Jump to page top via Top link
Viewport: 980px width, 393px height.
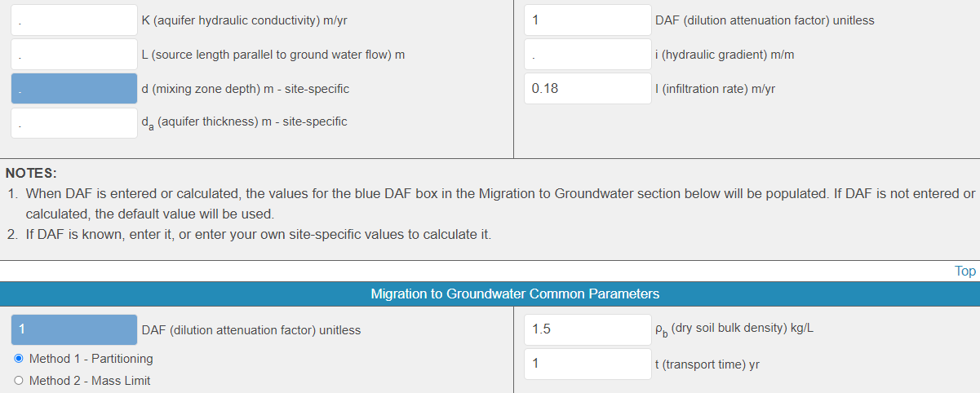pos(964,272)
